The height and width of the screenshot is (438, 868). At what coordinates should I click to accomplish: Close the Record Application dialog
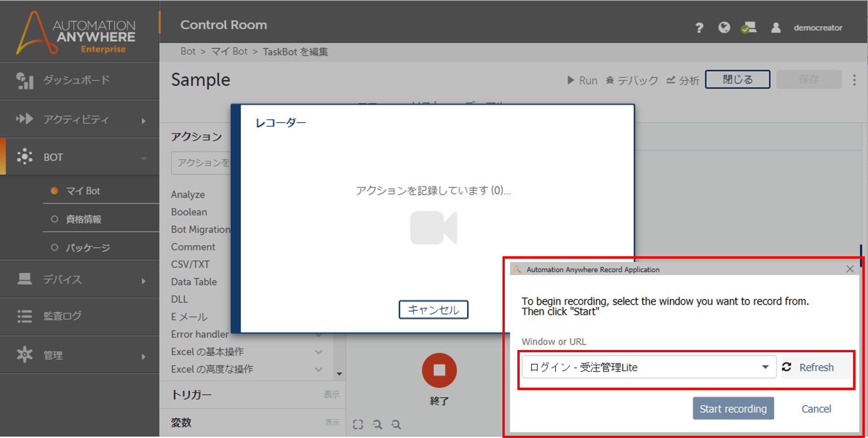[850, 269]
